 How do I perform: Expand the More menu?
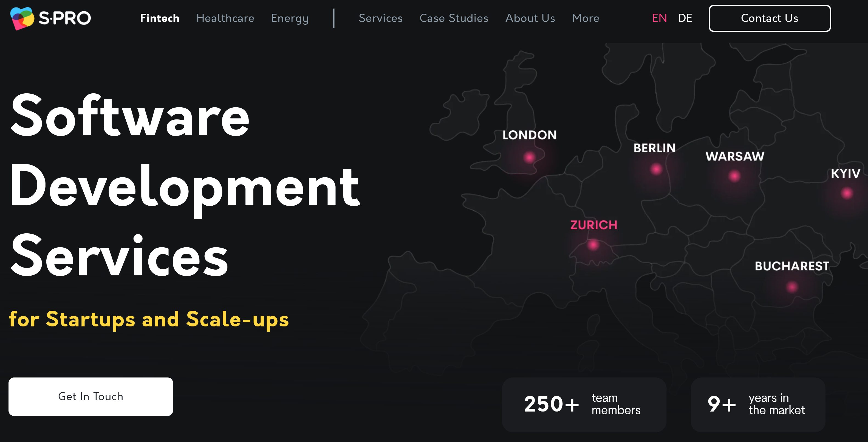click(585, 18)
